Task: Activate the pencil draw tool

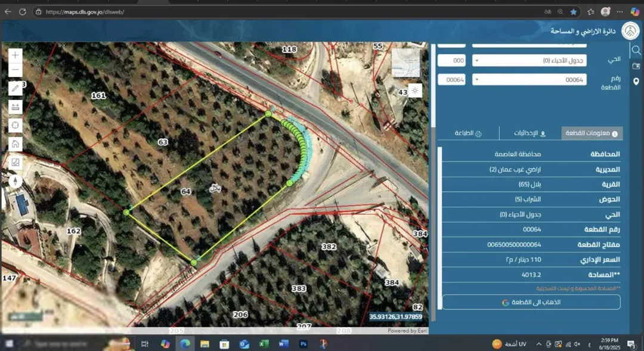Action: pos(15,88)
